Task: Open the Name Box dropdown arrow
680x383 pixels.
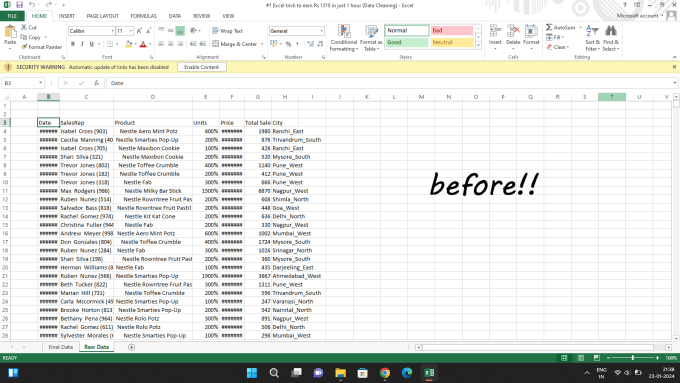Action: 40,83
